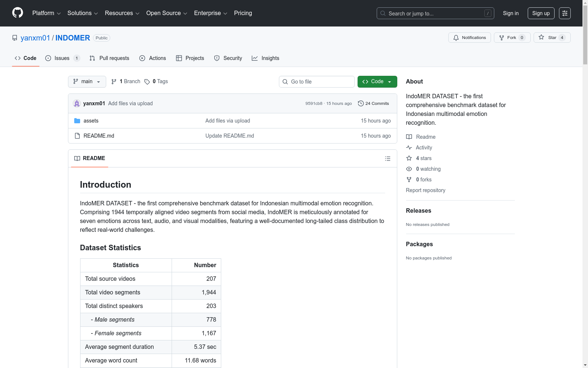View the 0 Tags list
Viewport: 588px width, 368px height.
(x=156, y=82)
